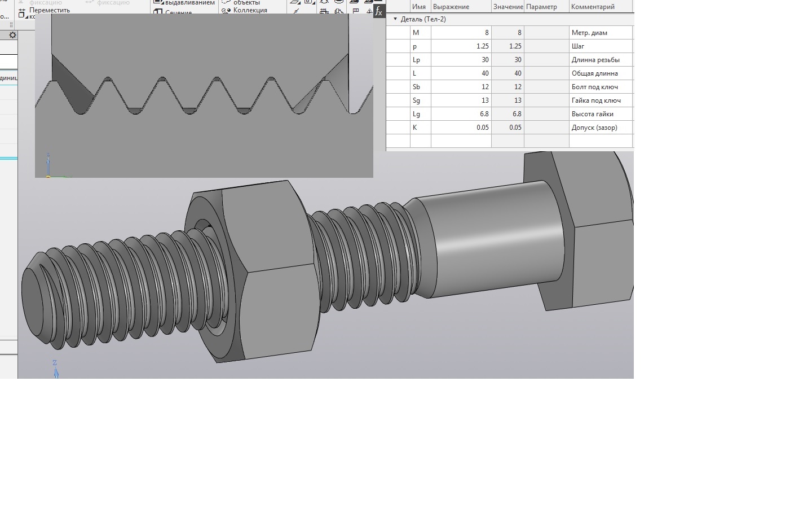Screen dimensions: 812x508
Task: Click the comment 'Общая длинна'
Action: point(594,73)
